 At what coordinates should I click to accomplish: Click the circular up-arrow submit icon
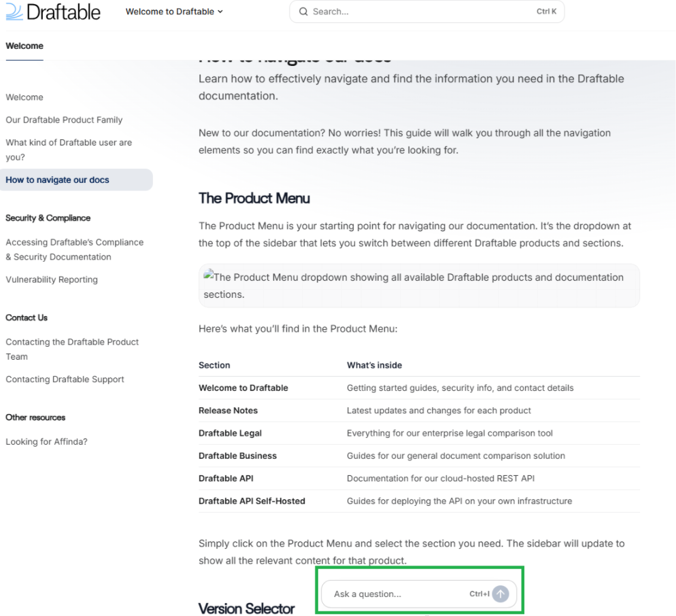tap(501, 594)
